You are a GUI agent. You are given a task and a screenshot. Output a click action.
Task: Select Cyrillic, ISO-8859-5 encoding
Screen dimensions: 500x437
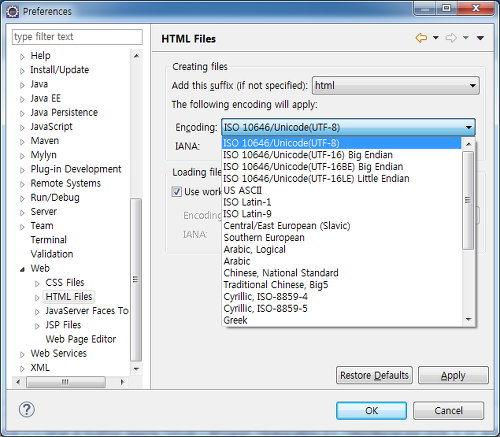pos(342,308)
